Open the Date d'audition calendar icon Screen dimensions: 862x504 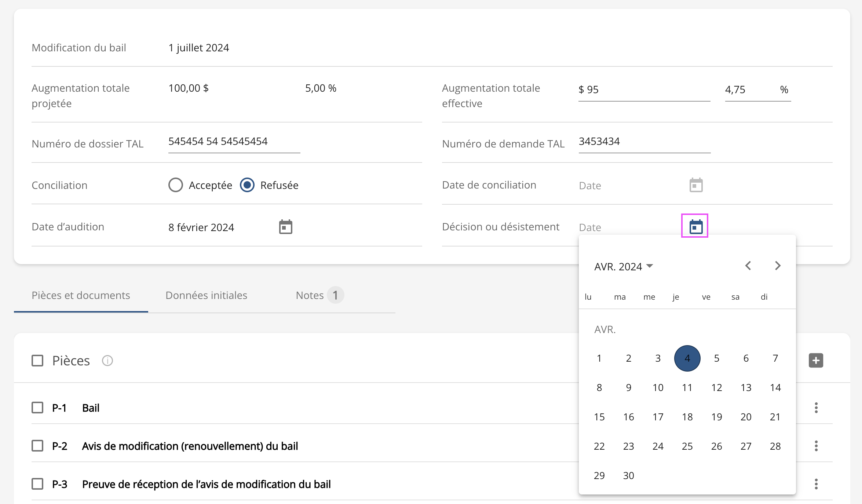(x=285, y=227)
